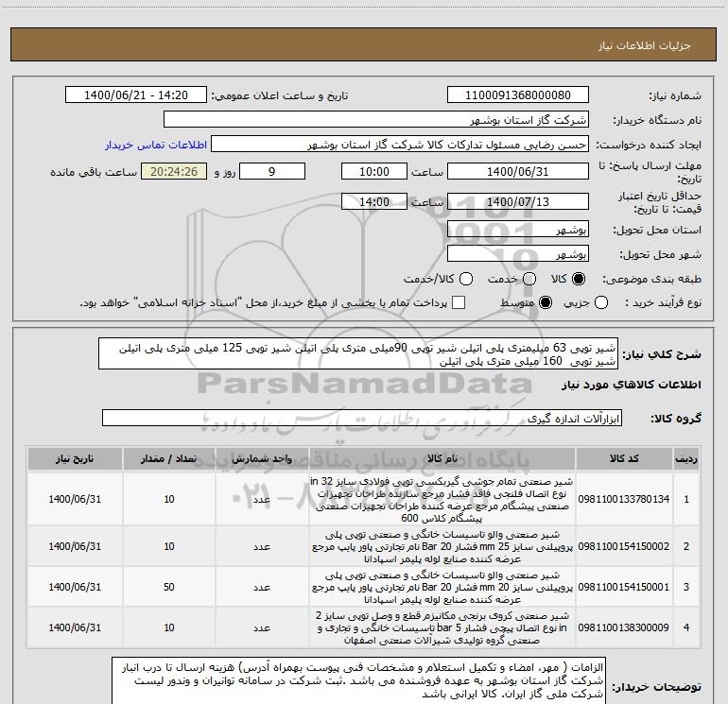The height and width of the screenshot is (704, 728).
Task: Click row 3 polypropylene 20 mm valve description
Action: (442, 587)
